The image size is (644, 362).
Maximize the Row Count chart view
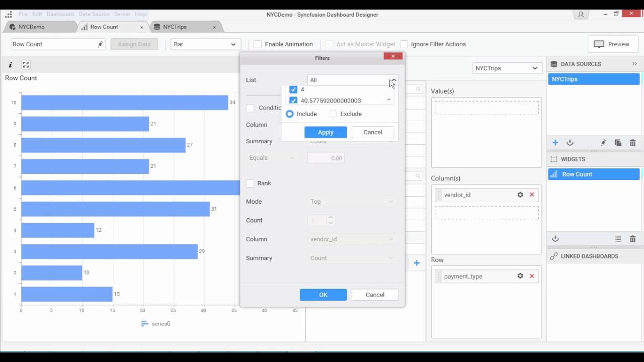(x=26, y=64)
